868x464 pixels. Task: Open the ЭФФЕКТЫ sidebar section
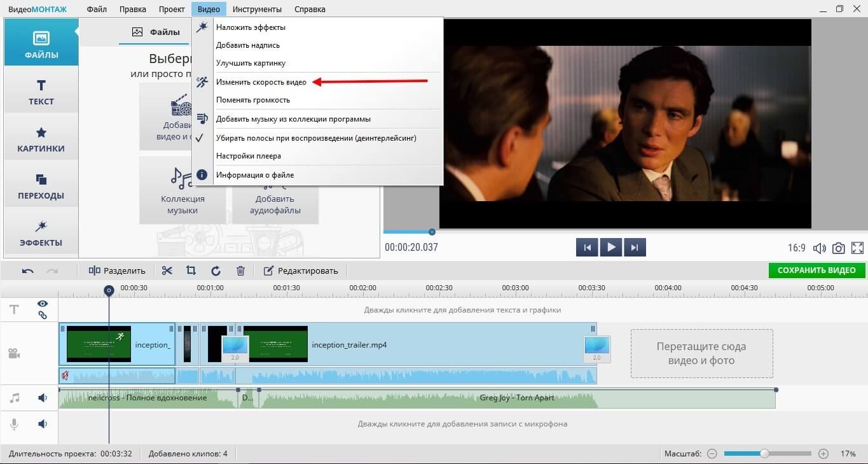tap(41, 232)
